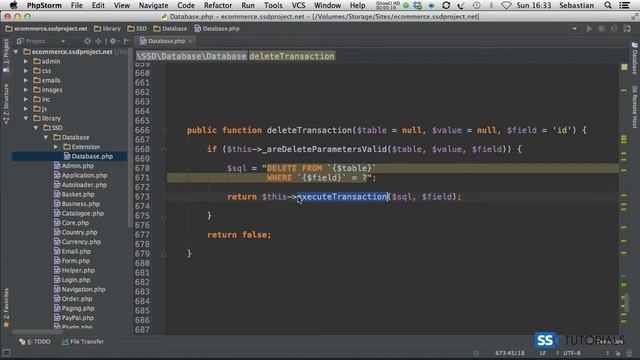Toggle fold marker at line 666
Screen dimensions: 640x360
(164, 131)
